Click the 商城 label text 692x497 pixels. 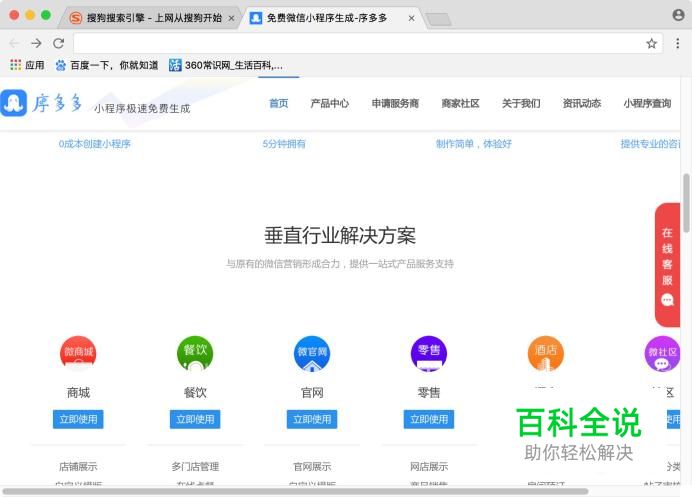78,392
